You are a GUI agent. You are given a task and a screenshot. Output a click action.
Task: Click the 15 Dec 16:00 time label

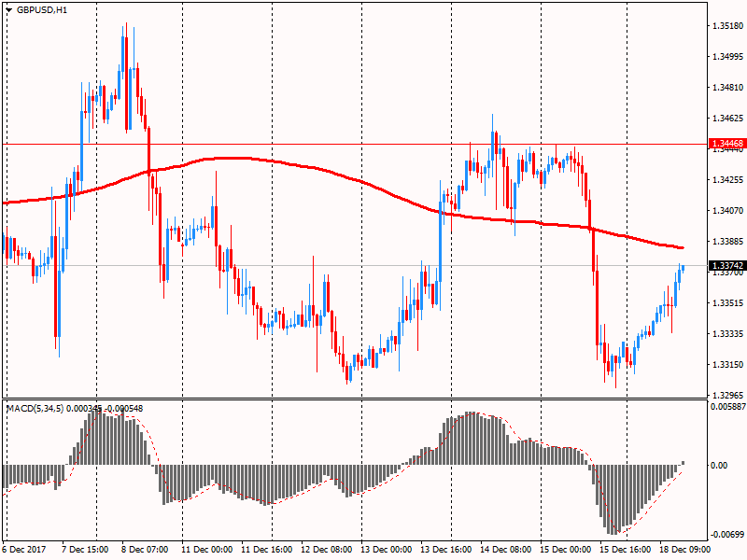[625, 549]
